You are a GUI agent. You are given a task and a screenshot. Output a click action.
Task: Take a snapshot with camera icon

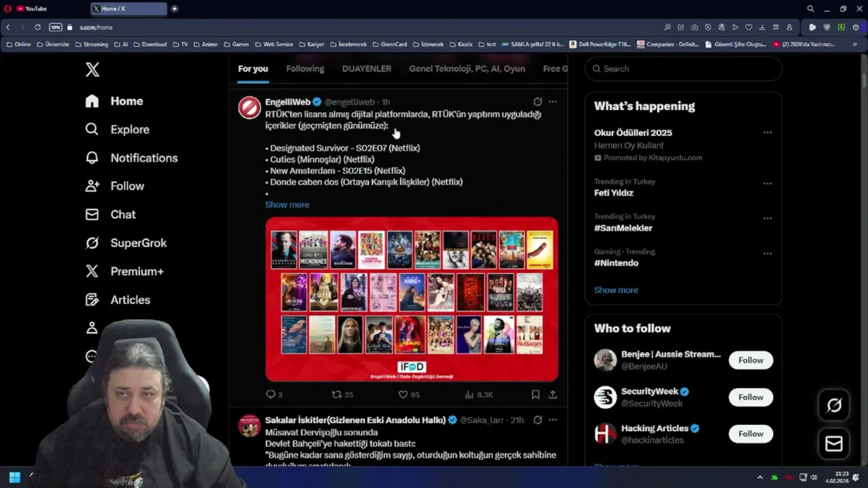click(x=694, y=27)
